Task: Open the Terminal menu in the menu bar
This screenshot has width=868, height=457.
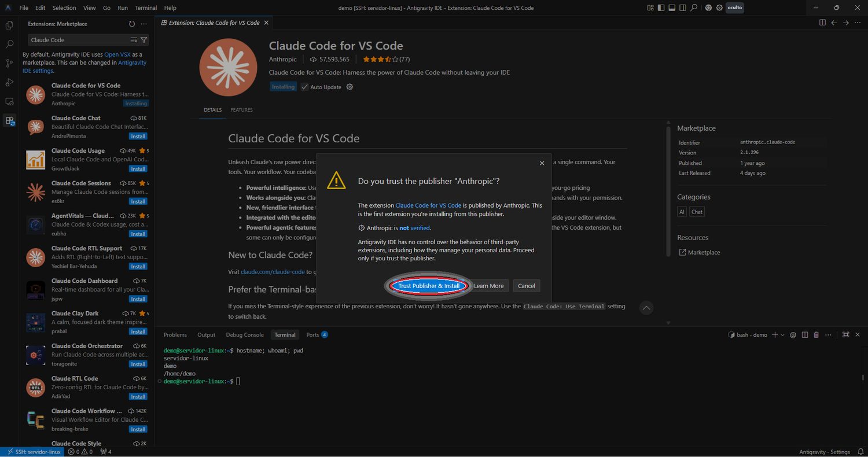Action: (x=146, y=8)
